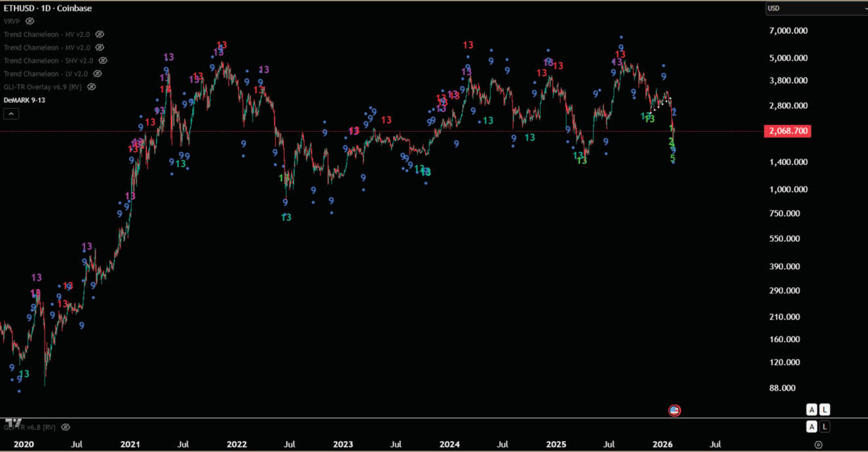Enable Trend Chameleon - LV v2.0 visibility
The image size is (868, 452).
pyautogui.click(x=98, y=73)
